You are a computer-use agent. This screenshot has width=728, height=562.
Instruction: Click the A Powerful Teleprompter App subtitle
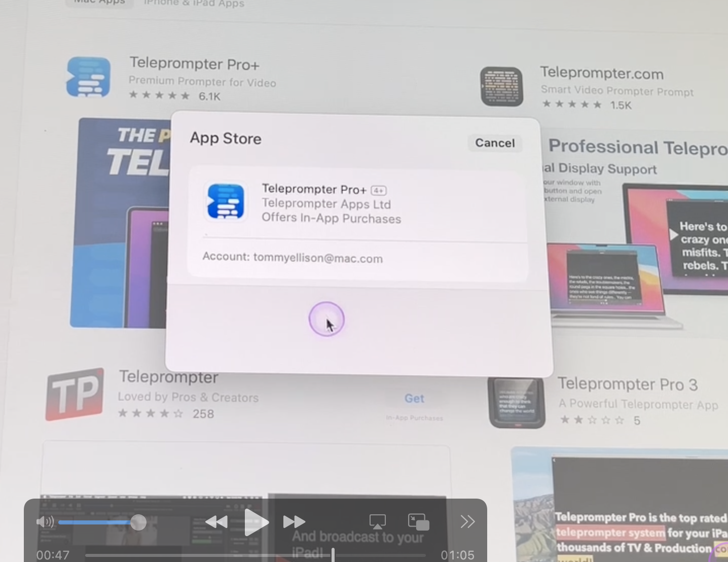(x=638, y=404)
